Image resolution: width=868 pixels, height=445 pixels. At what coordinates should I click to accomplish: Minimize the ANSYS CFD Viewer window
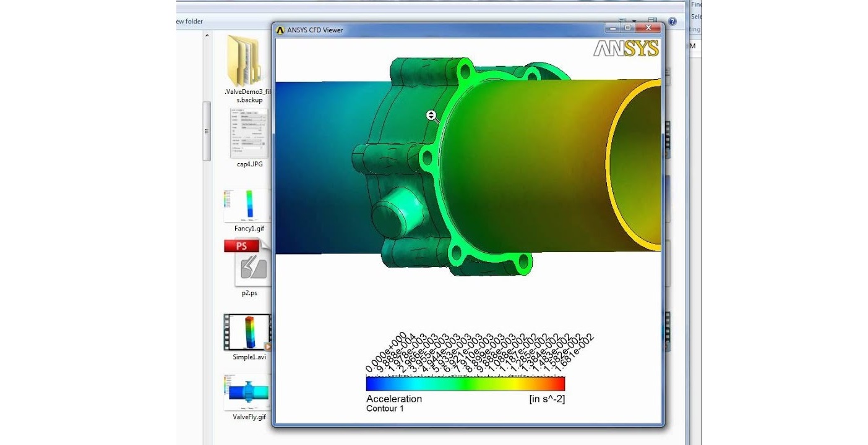click(x=612, y=28)
